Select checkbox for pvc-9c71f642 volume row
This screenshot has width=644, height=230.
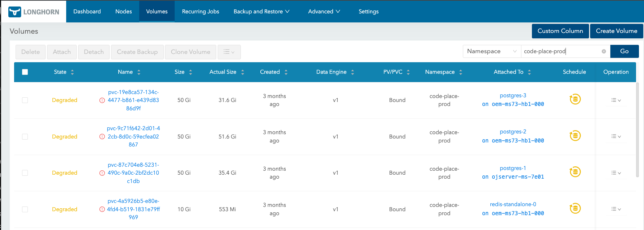25,137
